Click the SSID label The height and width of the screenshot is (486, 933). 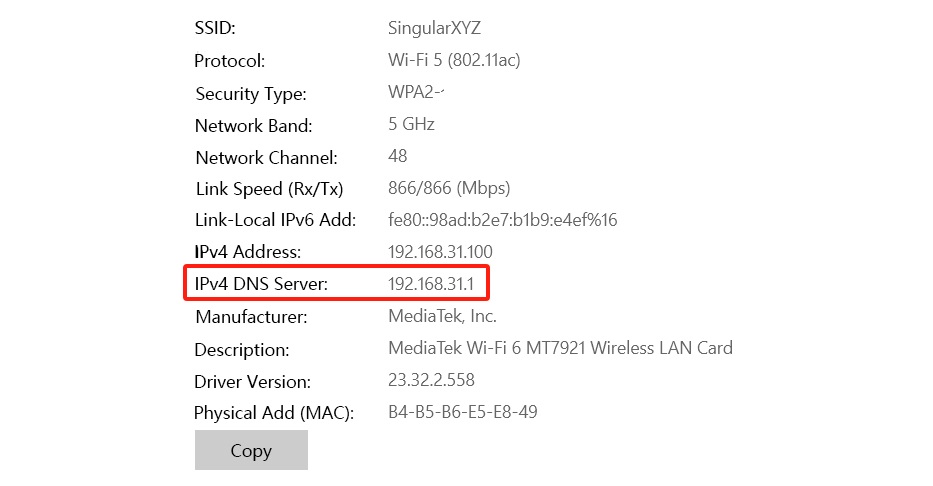(x=215, y=29)
